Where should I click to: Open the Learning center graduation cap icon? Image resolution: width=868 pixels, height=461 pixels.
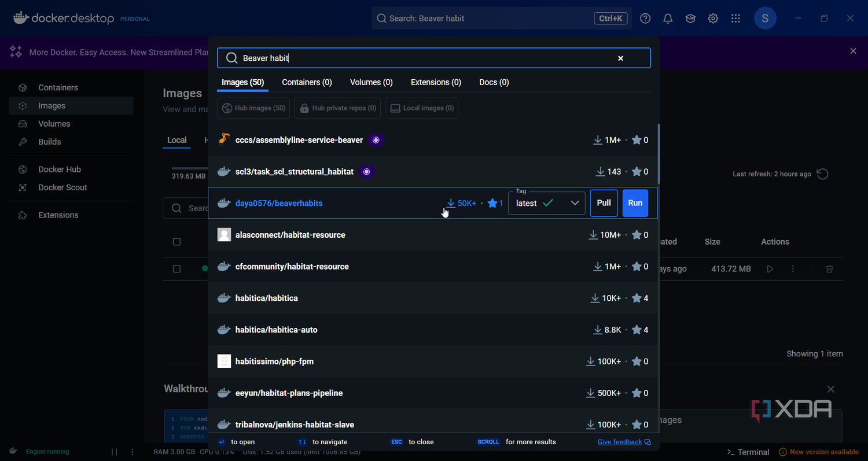click(x=690, y=19)
